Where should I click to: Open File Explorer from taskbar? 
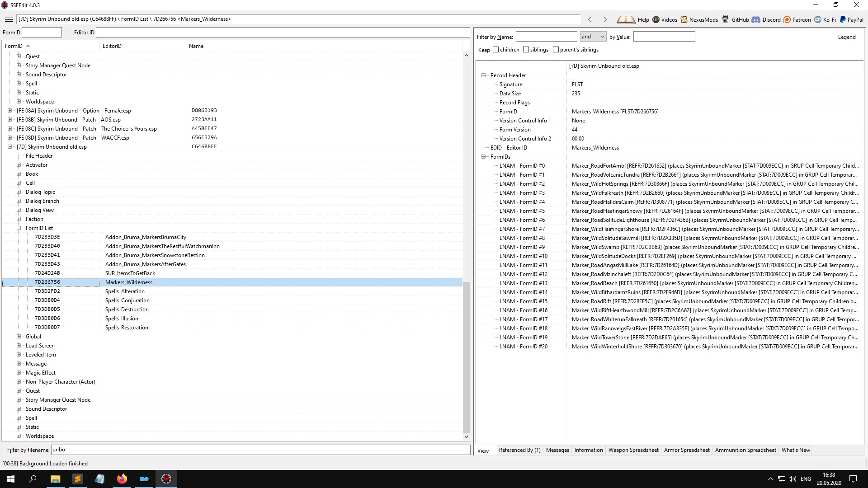tap(55, 479)
